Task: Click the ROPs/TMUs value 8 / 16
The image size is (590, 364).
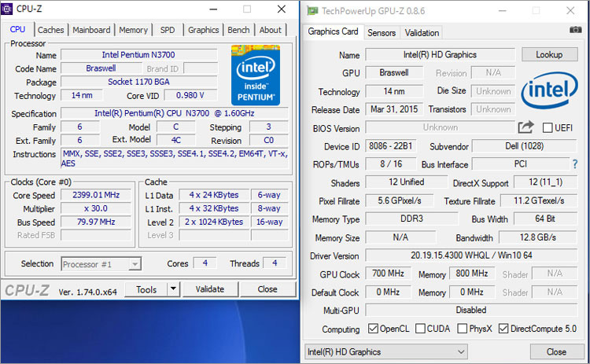Action: tap(390, 164)
